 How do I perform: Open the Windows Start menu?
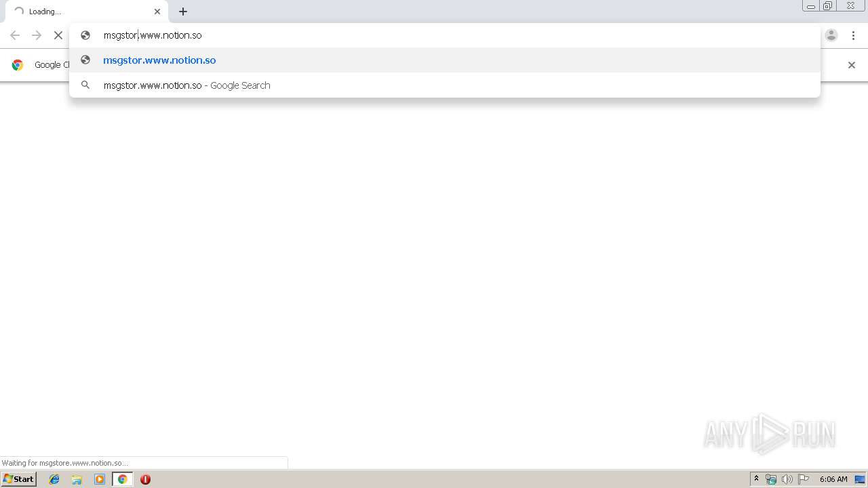pos(19,479)
